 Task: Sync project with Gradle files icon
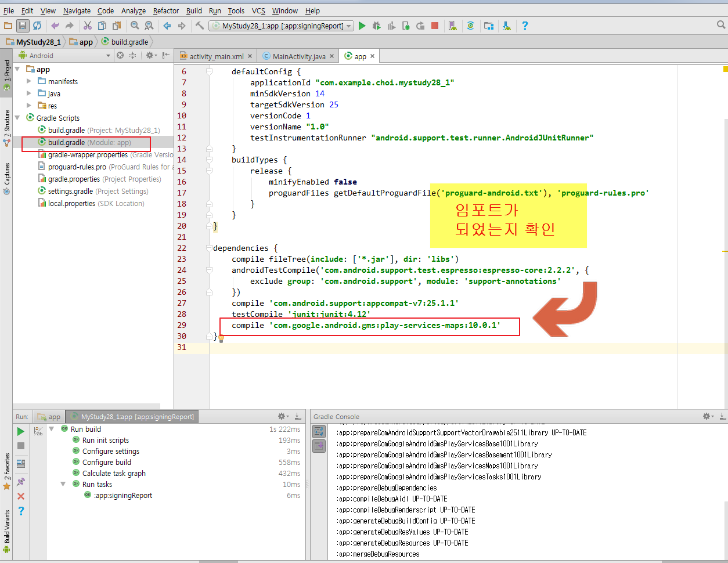471,26
